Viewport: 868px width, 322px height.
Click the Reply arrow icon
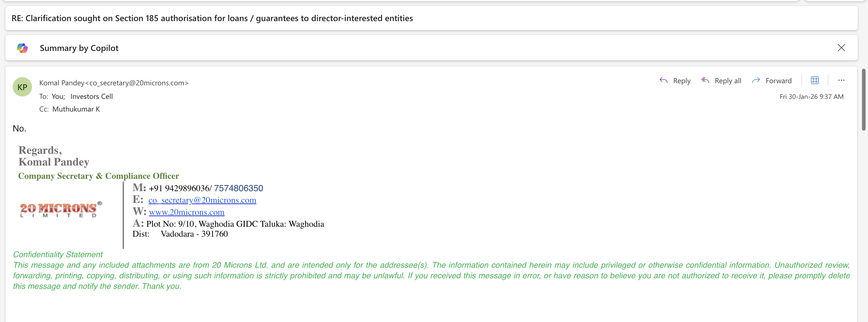click(x=664, y=80)
